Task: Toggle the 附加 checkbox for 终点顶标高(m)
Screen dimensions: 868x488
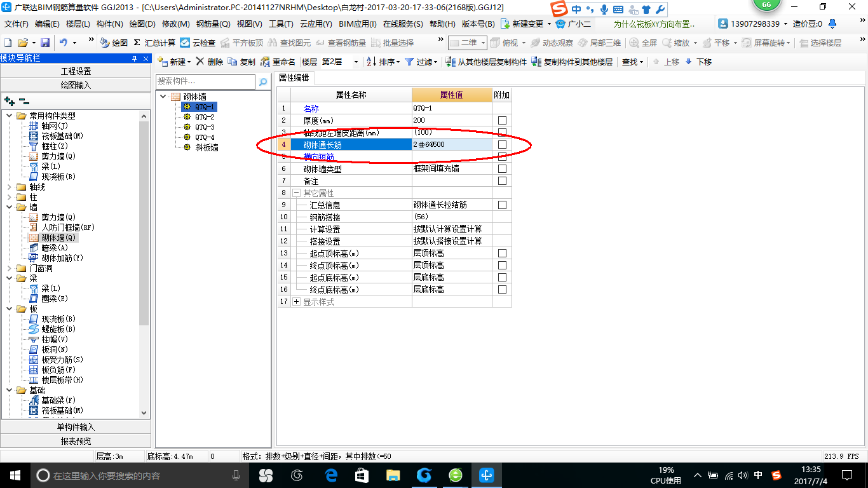Action: (x=502, y=266)
